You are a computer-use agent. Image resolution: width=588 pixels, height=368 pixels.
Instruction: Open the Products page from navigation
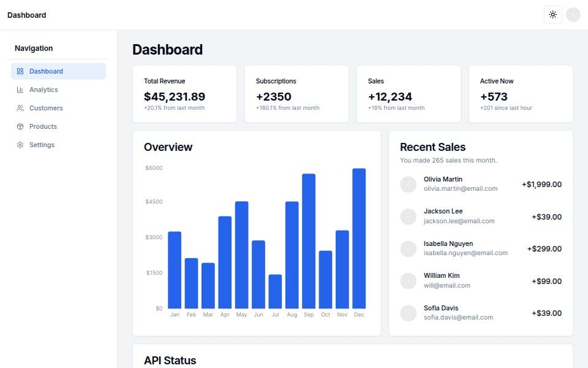coord(43,126)
